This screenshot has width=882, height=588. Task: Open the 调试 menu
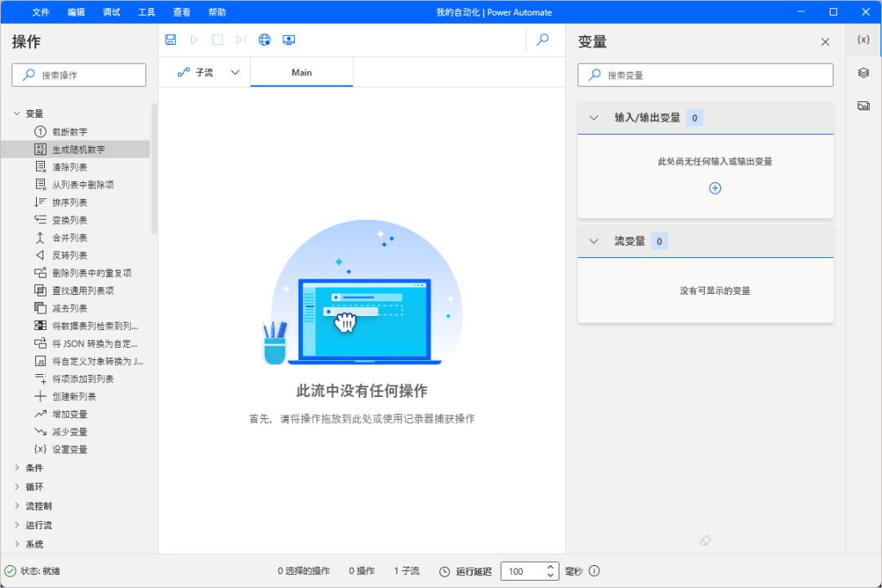click(x=111, y=12)
